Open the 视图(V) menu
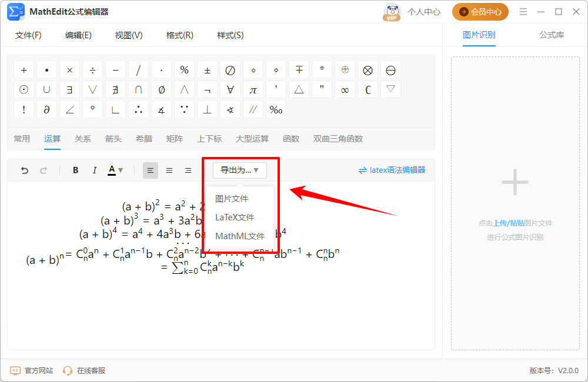Screen dimensions: 588x382 coord(129,35)
